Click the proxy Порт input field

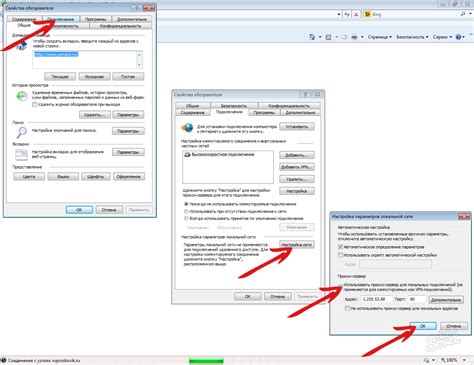pos(417,299)
